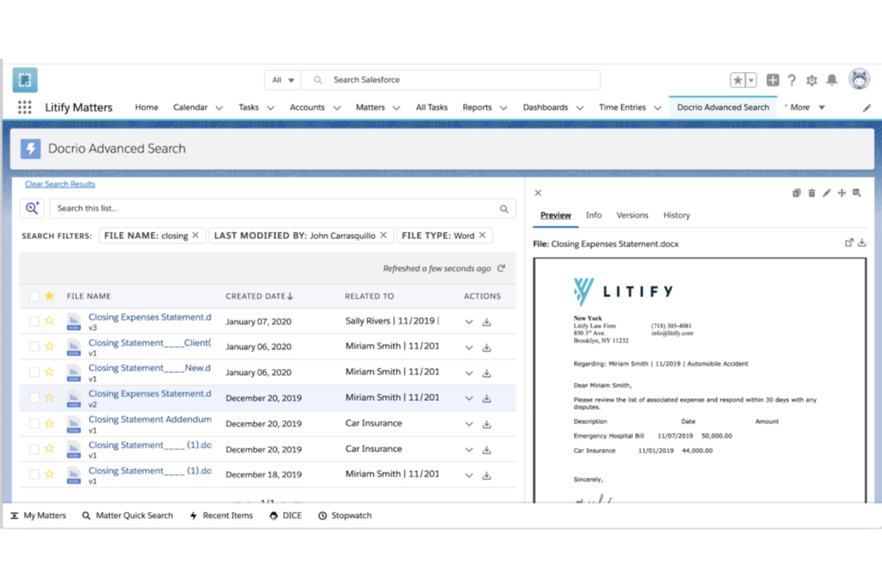Open preview in new window icon
Viewport: 882px width, 588px height.
[849, 242]
